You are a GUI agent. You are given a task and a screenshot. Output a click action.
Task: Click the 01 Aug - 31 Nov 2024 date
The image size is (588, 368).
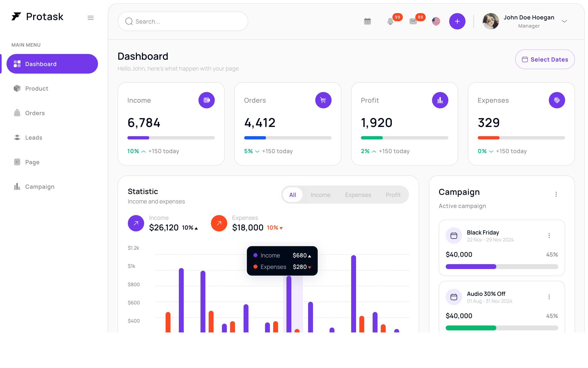click(489, 301)
